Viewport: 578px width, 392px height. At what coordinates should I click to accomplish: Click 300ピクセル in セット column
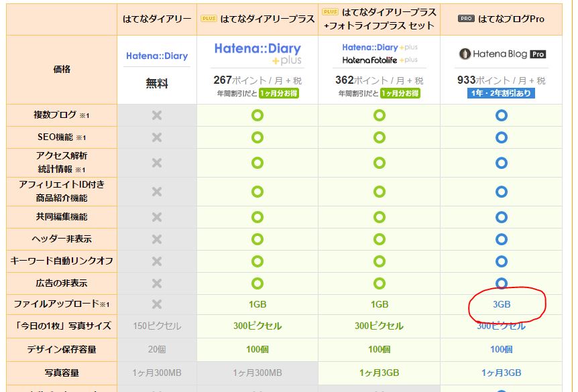379,326
